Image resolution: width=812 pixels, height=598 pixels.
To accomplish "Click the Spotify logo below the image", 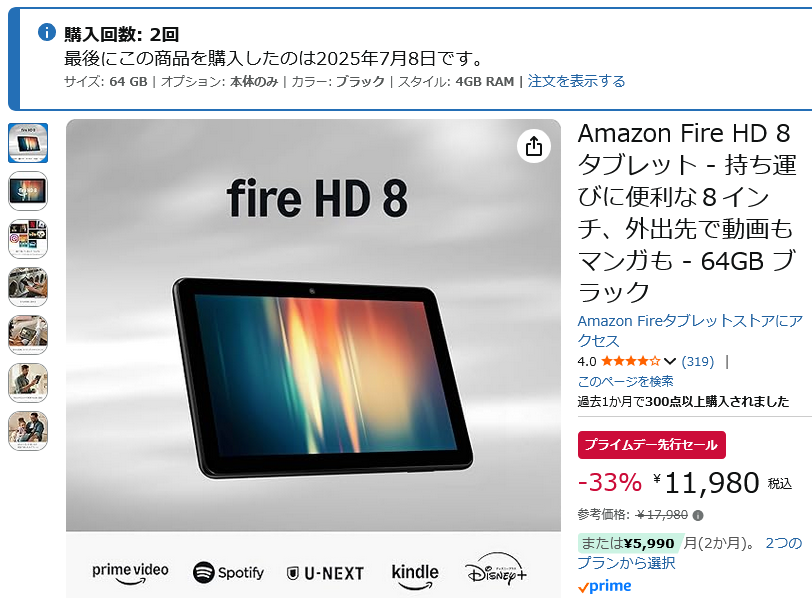I will click(x=228, y=573).
